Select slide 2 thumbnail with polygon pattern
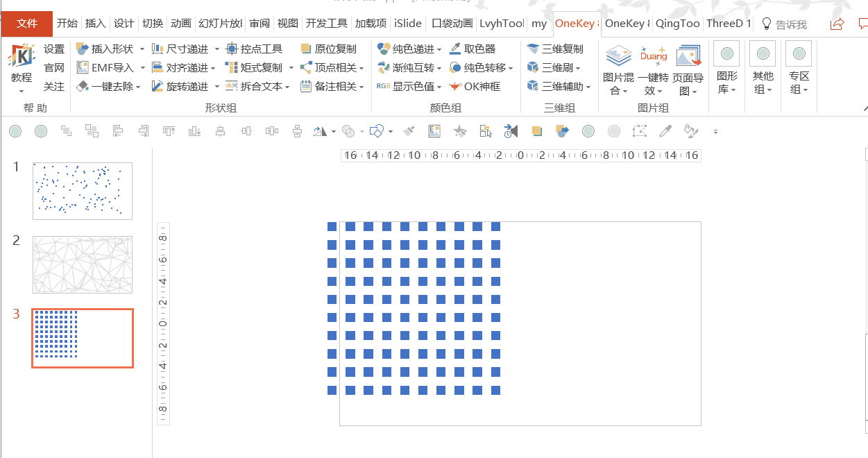Image resolution: width=868 pixels, height=458 pixels. pos(83,264)
